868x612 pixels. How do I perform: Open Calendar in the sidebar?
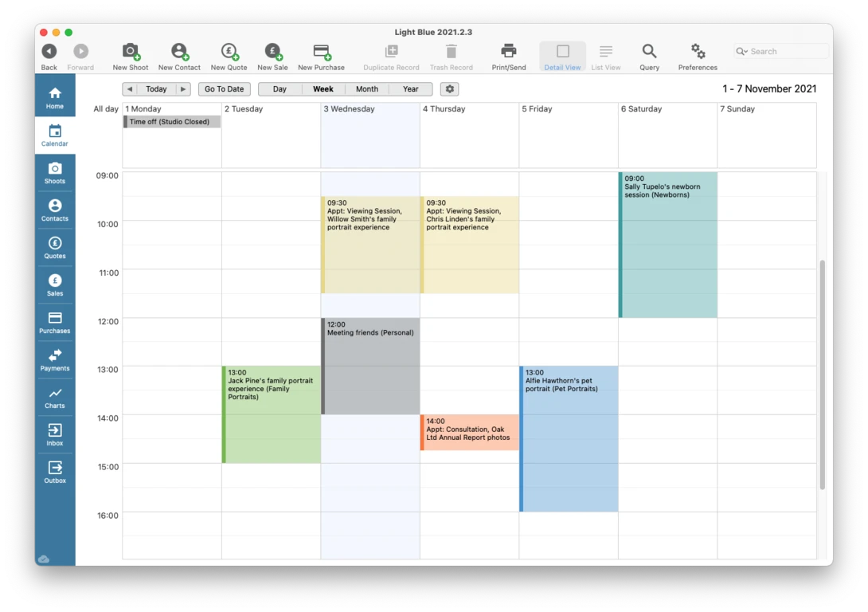pyautogui.click(x=55, y=135)
